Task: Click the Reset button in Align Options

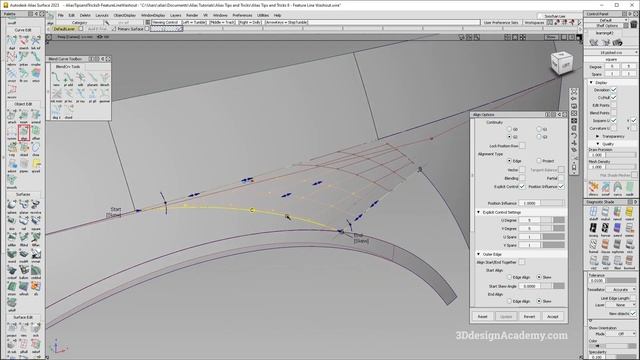Action: (482, 316)
